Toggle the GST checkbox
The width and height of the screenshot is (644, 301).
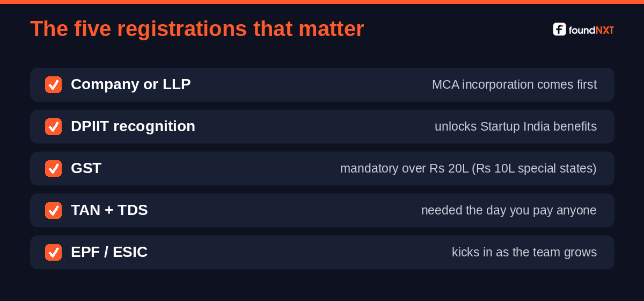click(53, 168)
